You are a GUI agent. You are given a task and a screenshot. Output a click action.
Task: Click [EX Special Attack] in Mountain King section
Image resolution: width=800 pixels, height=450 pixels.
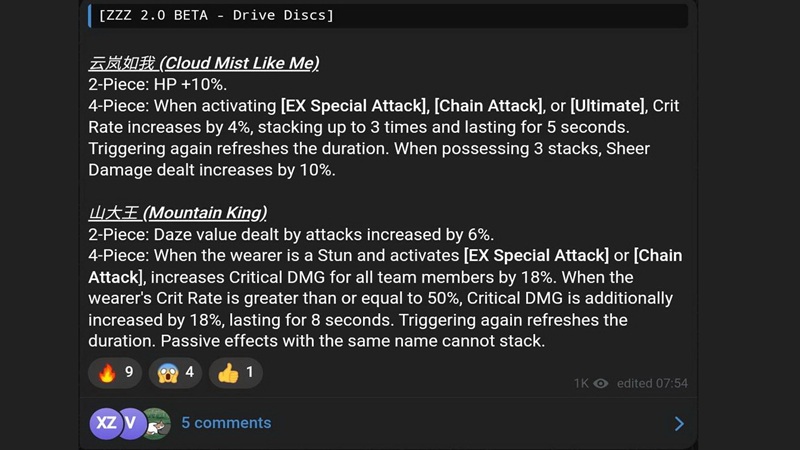(x=536, y=256)
